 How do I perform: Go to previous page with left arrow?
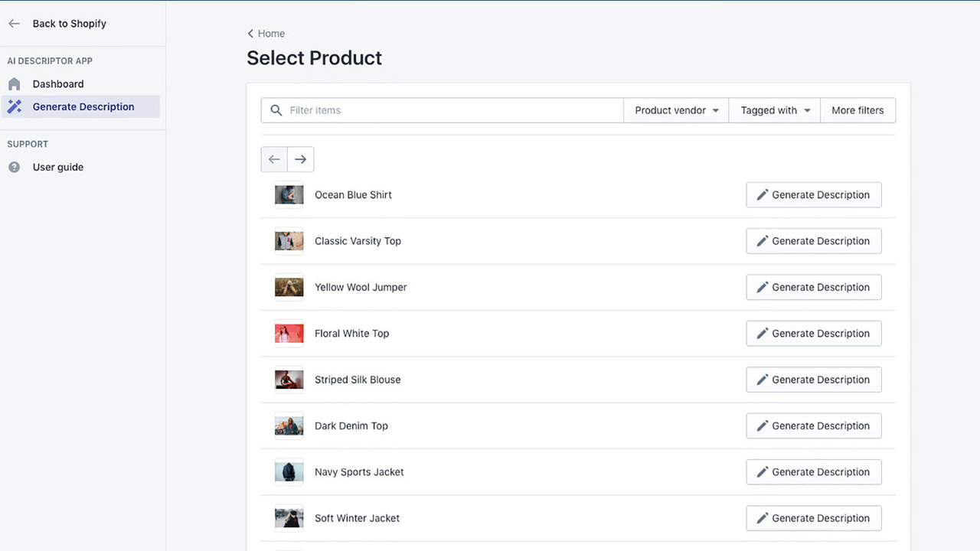tap(274, 159)
